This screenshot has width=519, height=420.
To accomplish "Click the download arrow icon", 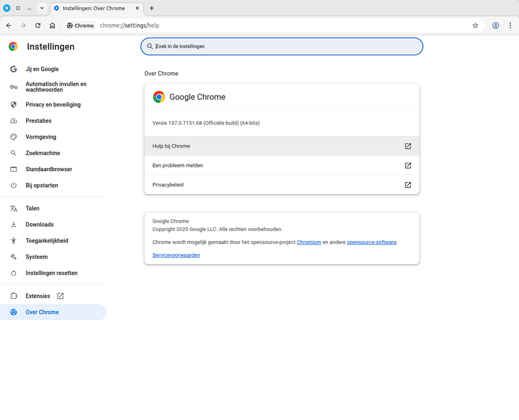I will pos(14,225).
